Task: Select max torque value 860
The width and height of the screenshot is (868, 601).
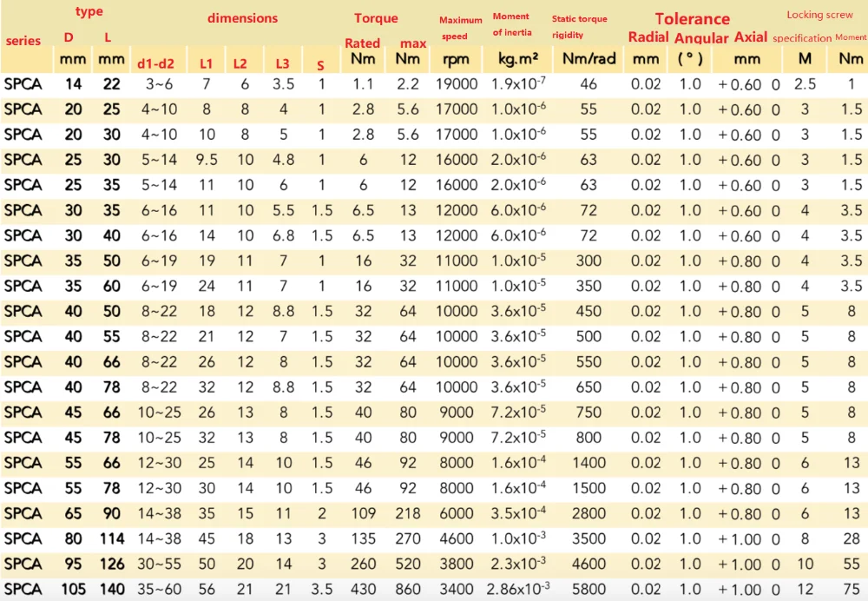Action: (x=408, y=590)
